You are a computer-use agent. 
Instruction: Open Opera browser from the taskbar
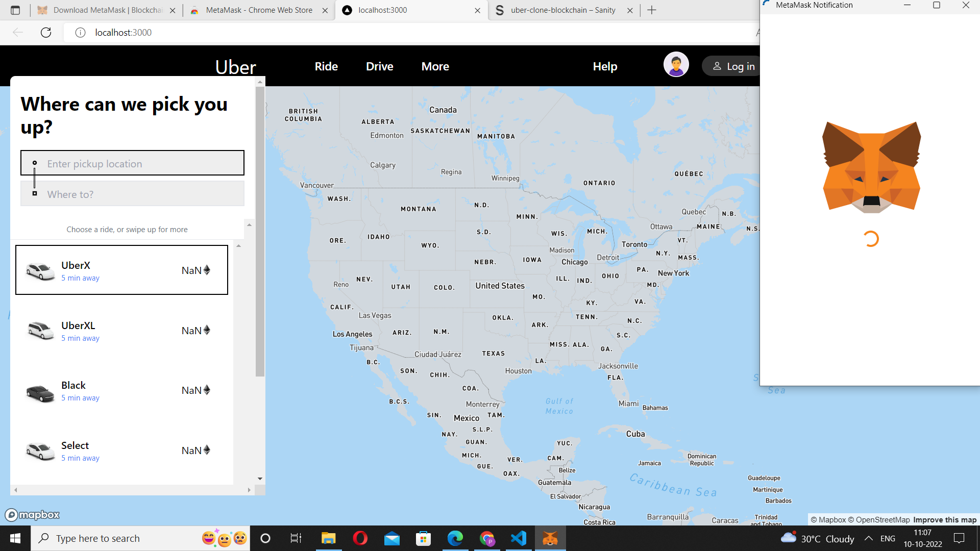[x=360, y=538]
